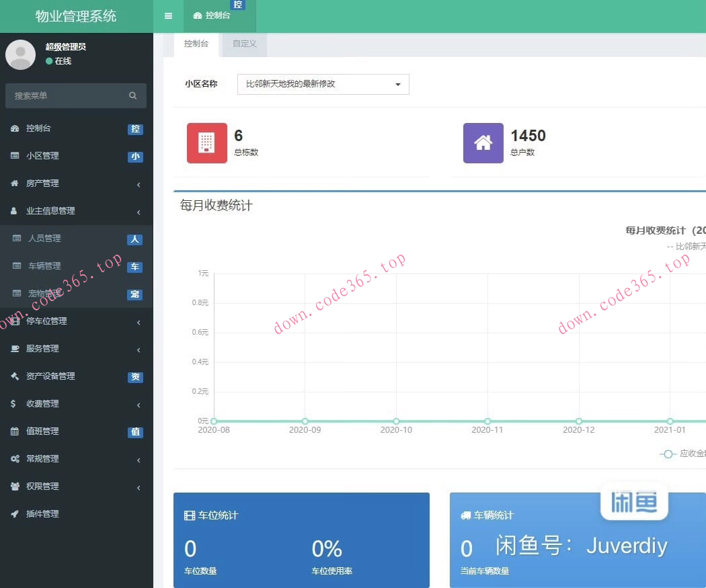Click the 在线 status indicator

(58, 60)
